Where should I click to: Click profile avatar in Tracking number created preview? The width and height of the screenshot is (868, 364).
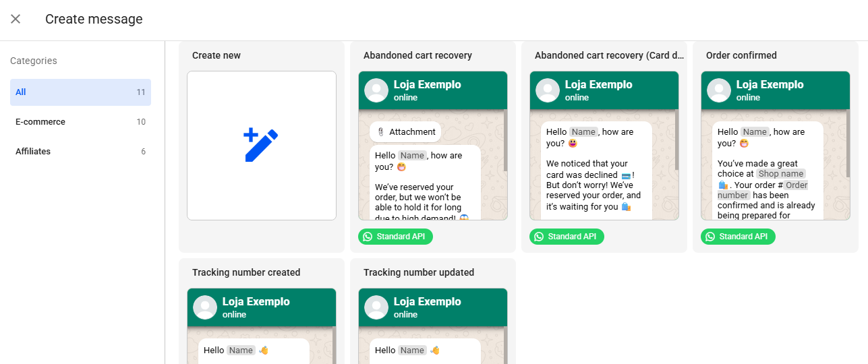click(205, 307)
